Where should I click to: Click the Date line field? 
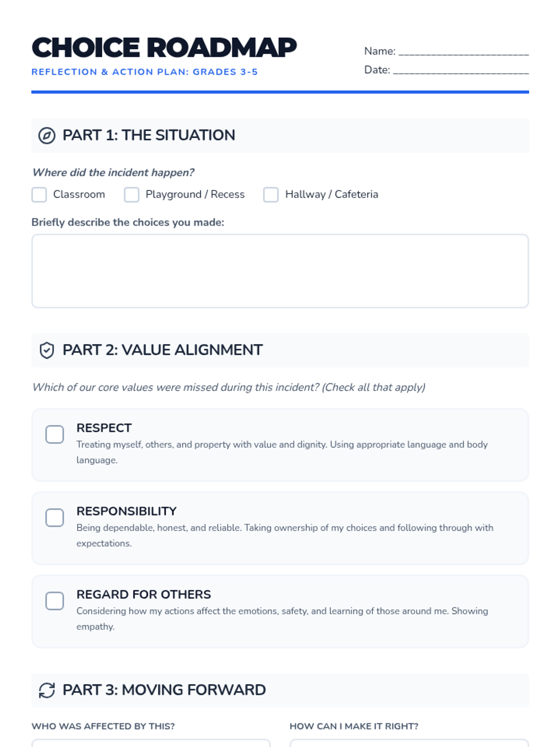tap(461, 70)
